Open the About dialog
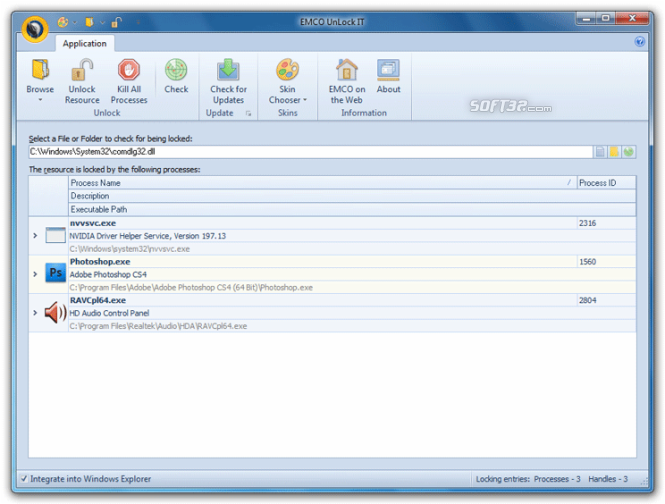 [x=388, y=70]
